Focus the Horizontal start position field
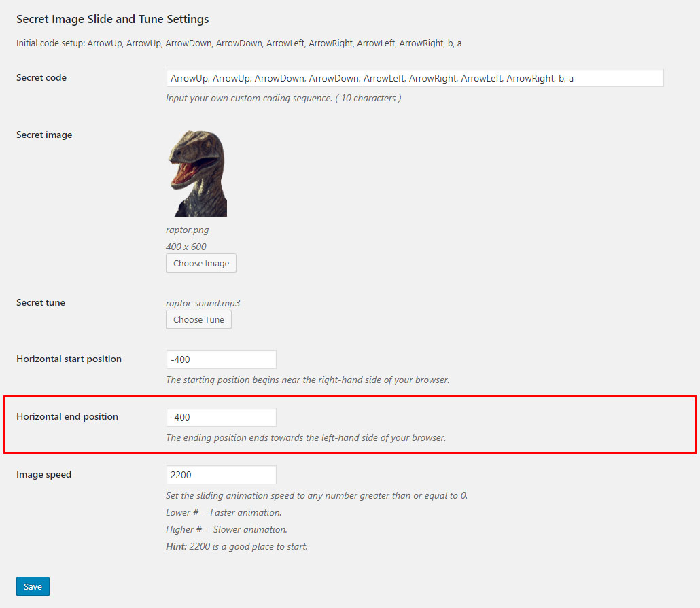 [x=221, y=359]
